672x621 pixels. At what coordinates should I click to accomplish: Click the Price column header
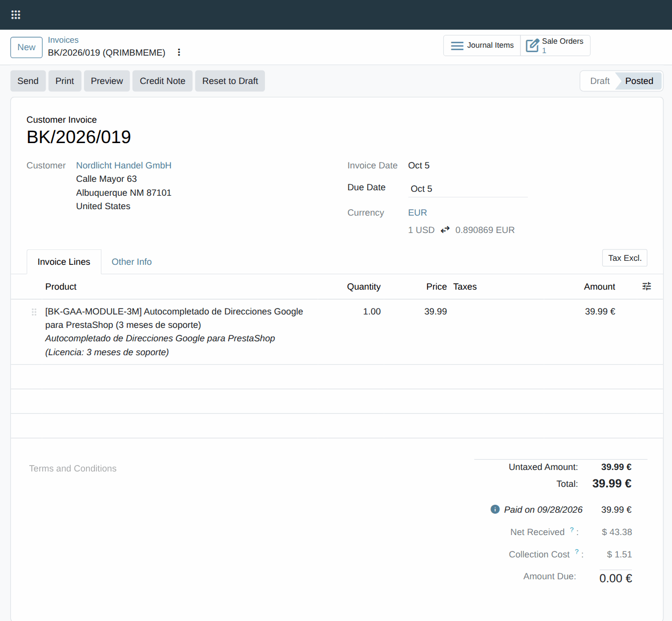click(436, 287)
